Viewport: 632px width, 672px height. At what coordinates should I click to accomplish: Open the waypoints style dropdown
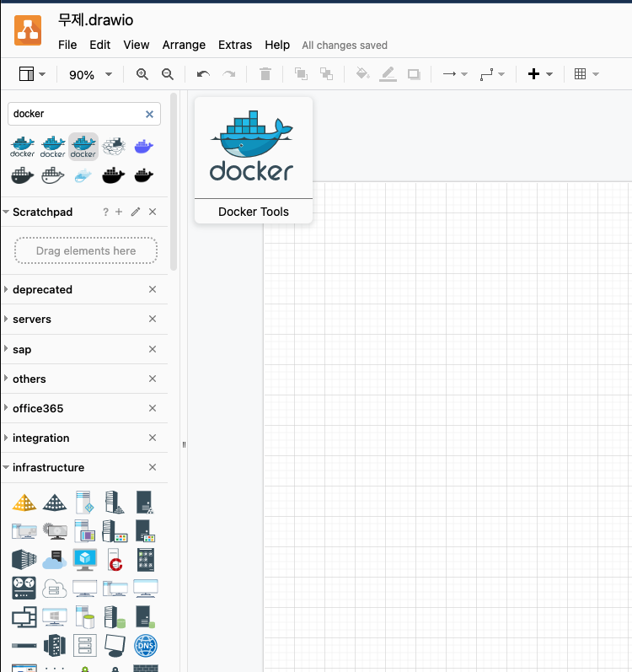coord(492,74)
